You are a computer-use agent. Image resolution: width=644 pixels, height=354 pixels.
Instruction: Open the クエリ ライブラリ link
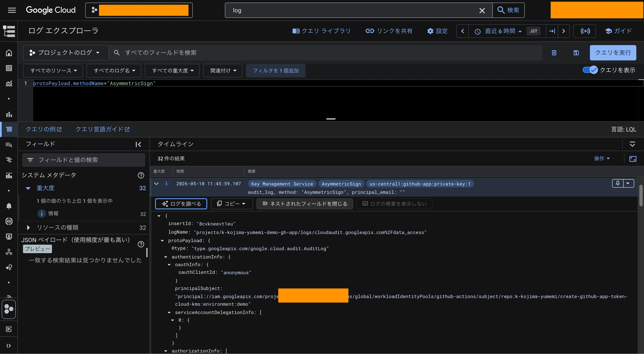coord(322,31)
